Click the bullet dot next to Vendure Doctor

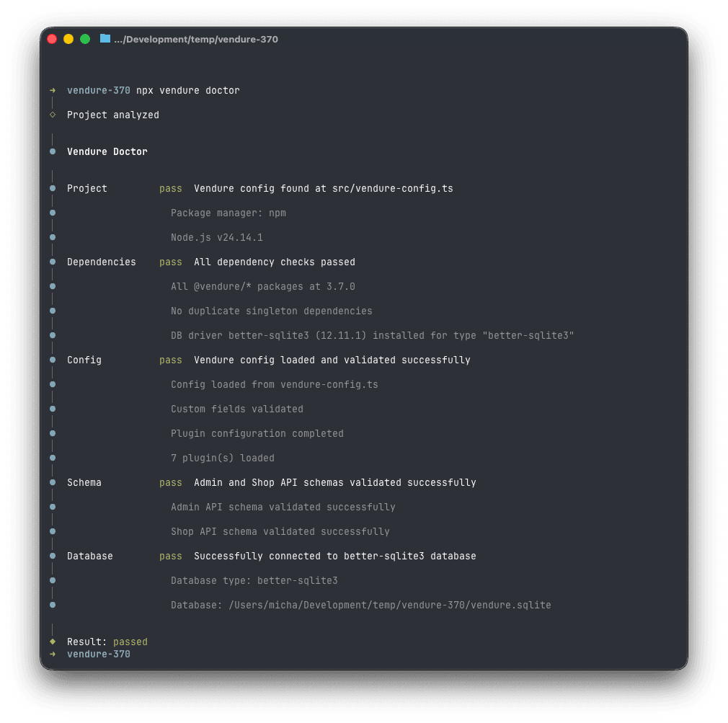53,151
